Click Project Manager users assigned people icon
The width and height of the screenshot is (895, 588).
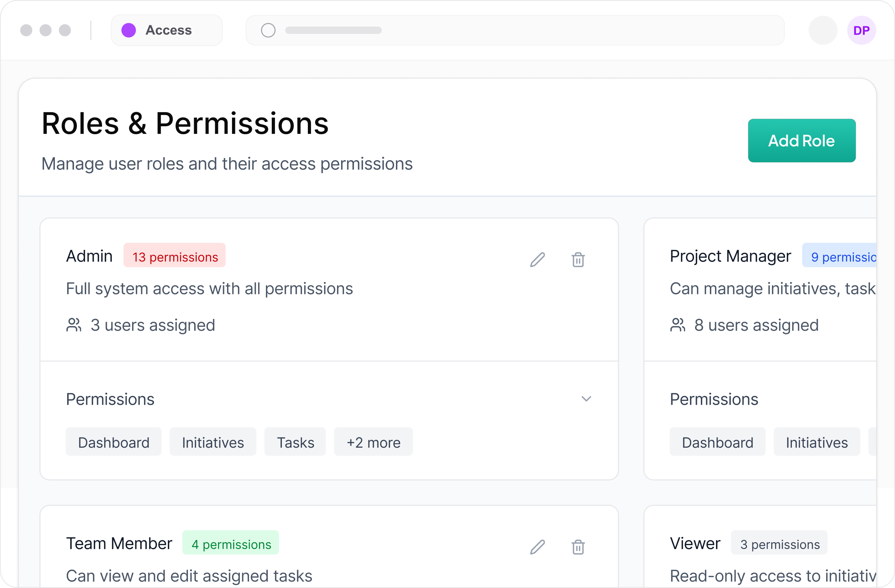pyautogui.click(x=678, y=325)
